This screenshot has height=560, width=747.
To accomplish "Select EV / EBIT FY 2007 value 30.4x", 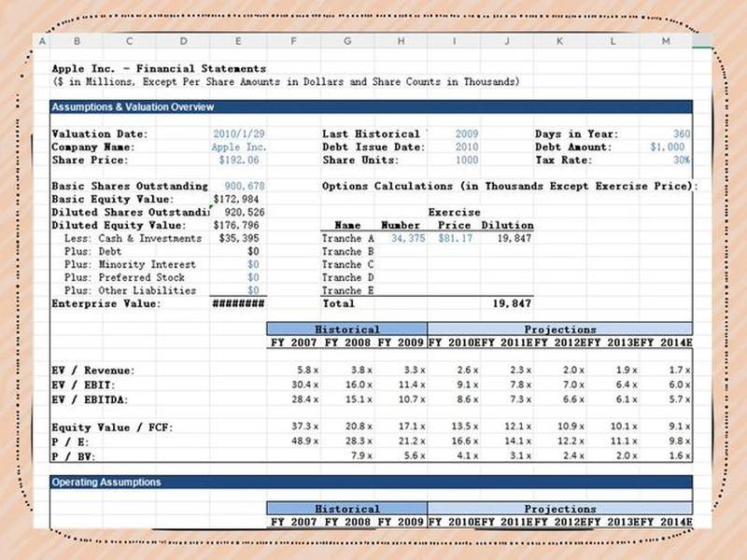I will (305, 385).
